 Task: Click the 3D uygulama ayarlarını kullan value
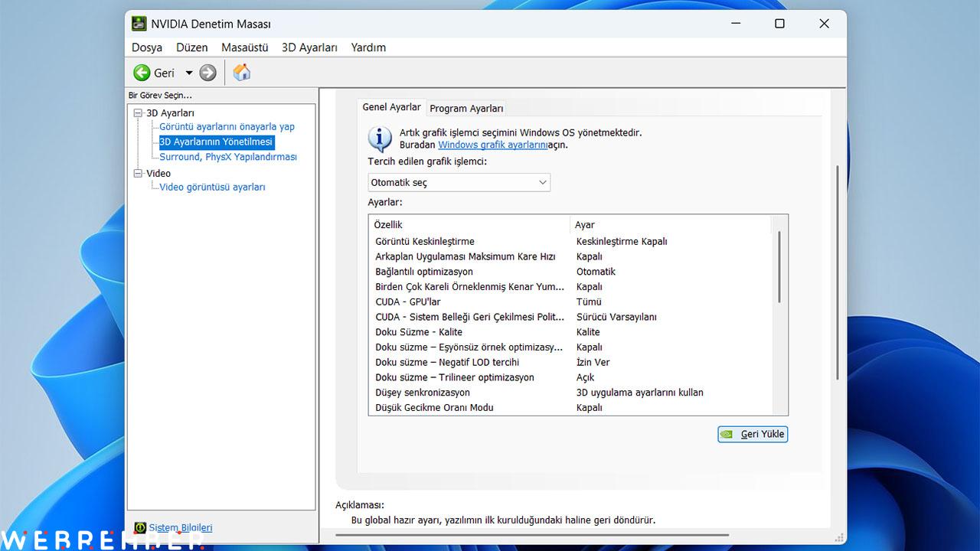coord(639,393)
